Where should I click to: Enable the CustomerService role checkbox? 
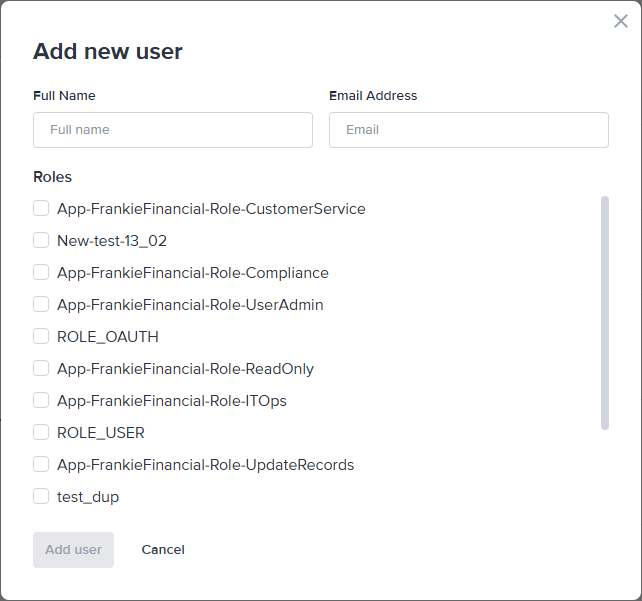click(x=41, y=209)
